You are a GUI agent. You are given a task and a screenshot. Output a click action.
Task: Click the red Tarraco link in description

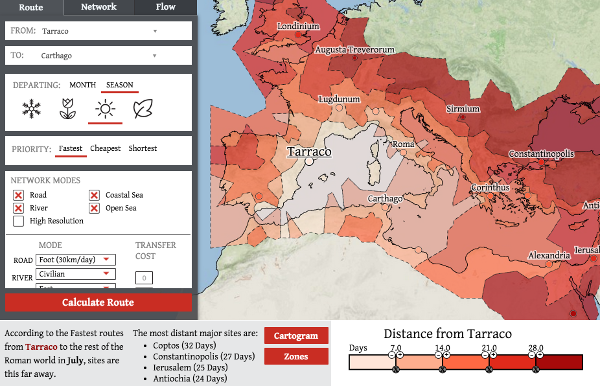[x=41, y=347]
